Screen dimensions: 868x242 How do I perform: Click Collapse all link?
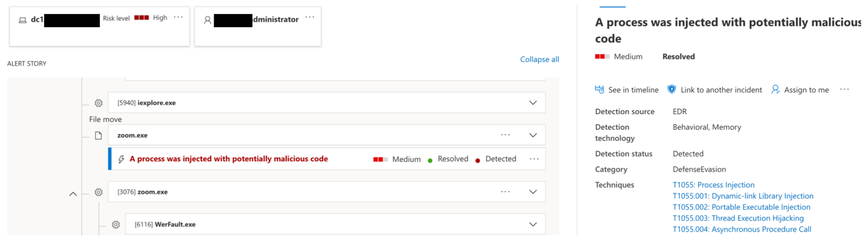pyautogui.click(x=539, y=60)
